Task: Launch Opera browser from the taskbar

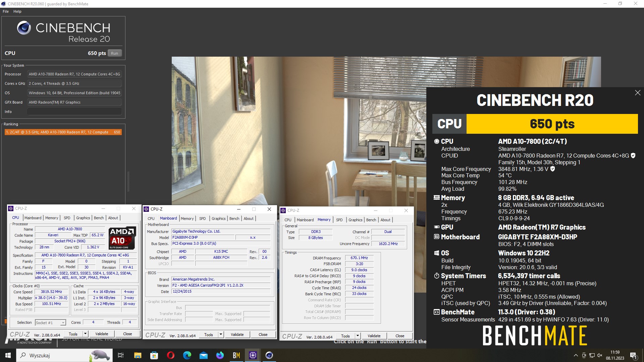Action: pyautogui.click(x=170, y=355)
